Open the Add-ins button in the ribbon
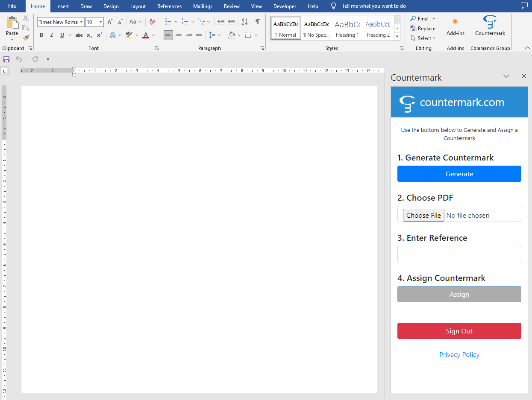 456,26
